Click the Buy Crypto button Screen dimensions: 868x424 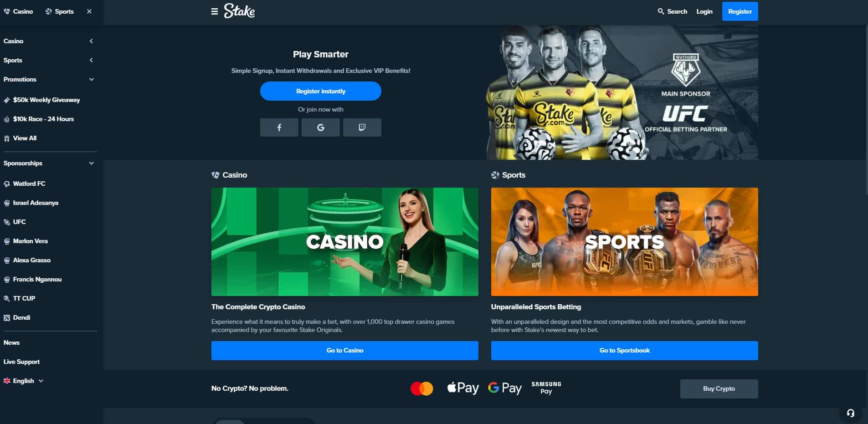click(x=719, y=388)
